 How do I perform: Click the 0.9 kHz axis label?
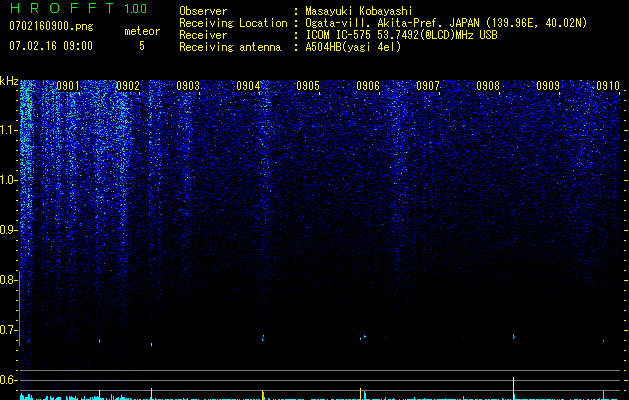pyautogui.click(x=9, y=230)
